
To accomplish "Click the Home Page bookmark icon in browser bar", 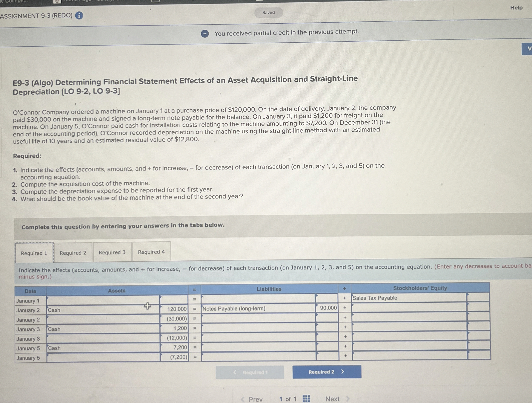I will 57,2.
